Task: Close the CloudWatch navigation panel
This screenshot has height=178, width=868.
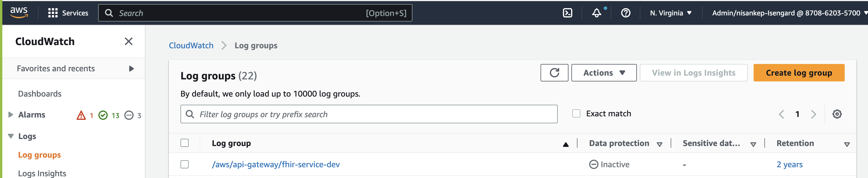Action: 128,41
